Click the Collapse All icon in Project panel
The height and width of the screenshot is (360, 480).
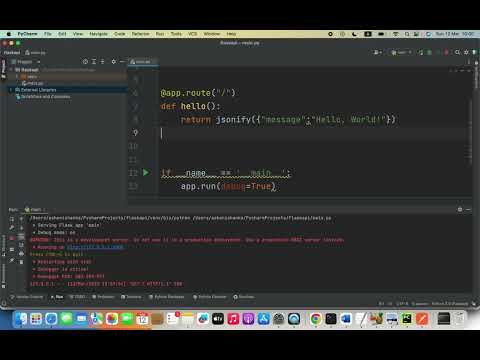click(102, 62)
